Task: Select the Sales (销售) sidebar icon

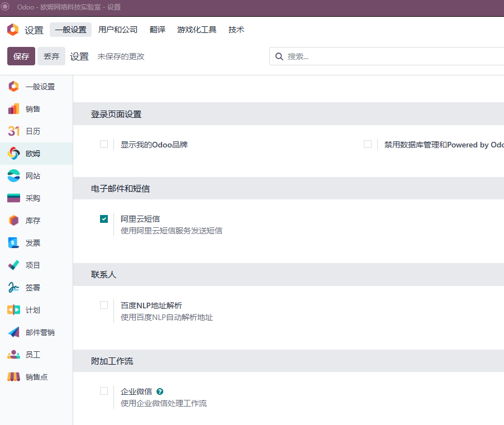Action: point(13,109)
